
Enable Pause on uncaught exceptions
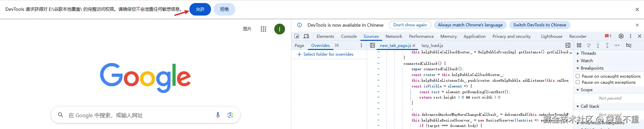pyautogui.click(x=578, y=76)
